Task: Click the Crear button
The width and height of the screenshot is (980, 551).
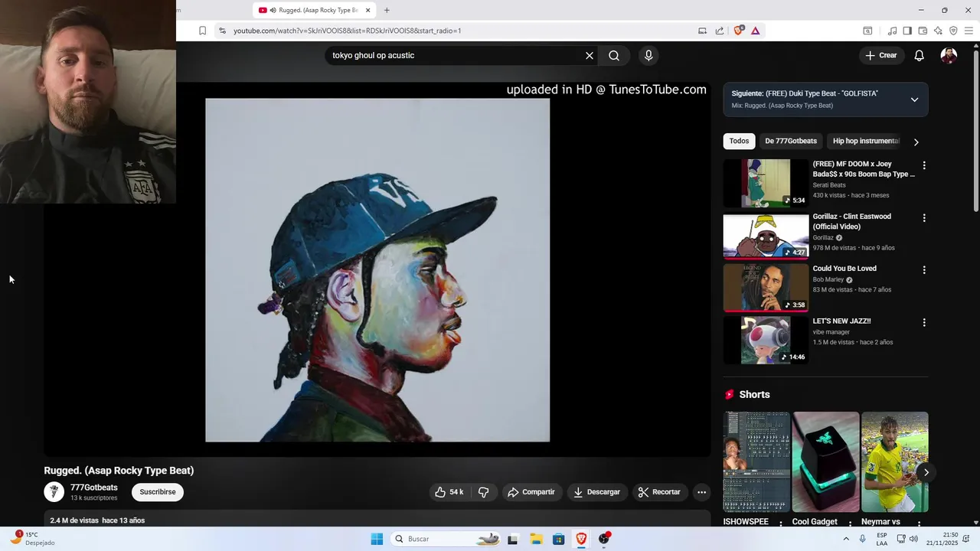Action: coord(881,55)
